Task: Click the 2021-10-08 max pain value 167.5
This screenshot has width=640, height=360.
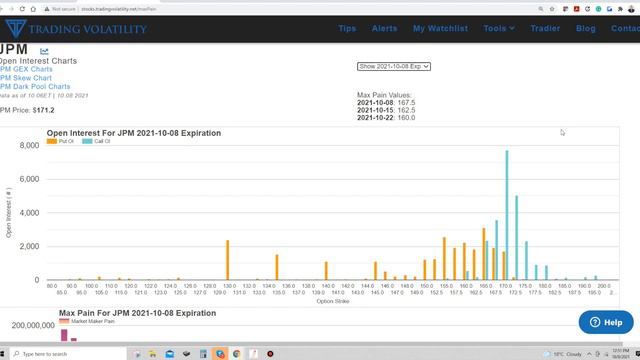Action: click(x=406, y=102)
